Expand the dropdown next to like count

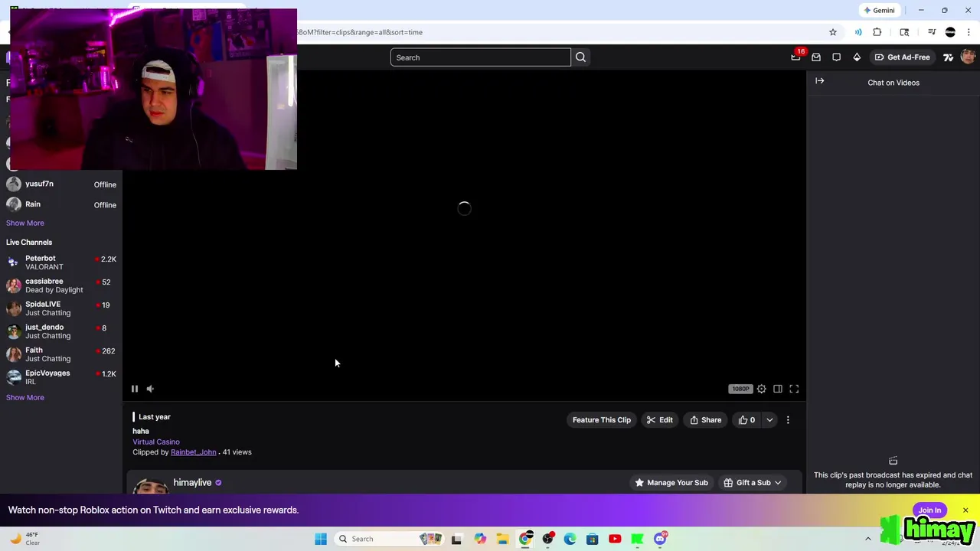coord(769,420)
